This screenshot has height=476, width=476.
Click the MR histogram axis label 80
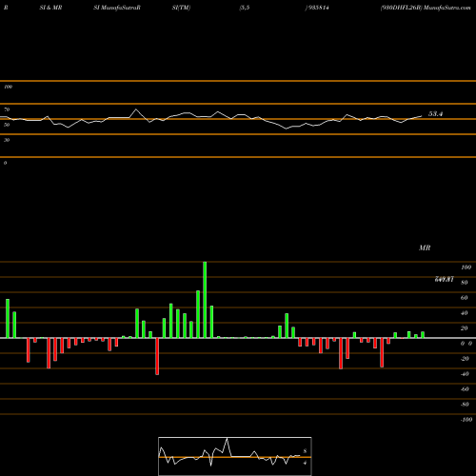(465, 283)
